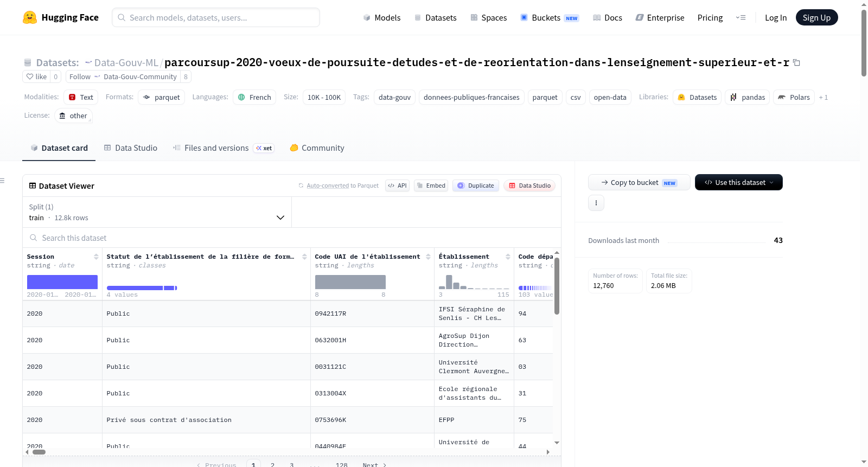868x467 pixels.
Task: Select the 10K - 100K size tag
Action: 324,97
